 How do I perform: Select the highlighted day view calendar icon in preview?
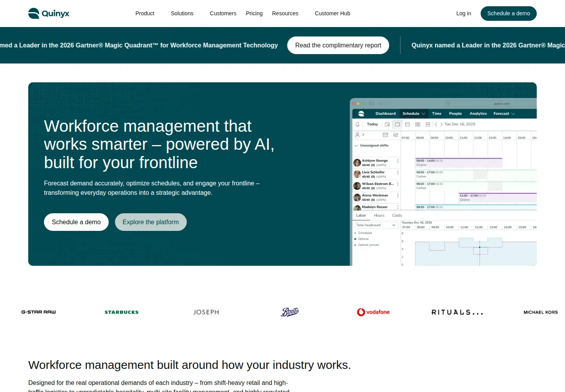tap(397, 124)
